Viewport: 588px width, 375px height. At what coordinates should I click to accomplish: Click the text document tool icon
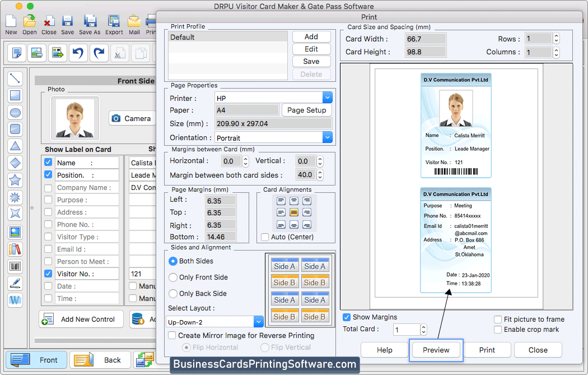pos(16,53)
